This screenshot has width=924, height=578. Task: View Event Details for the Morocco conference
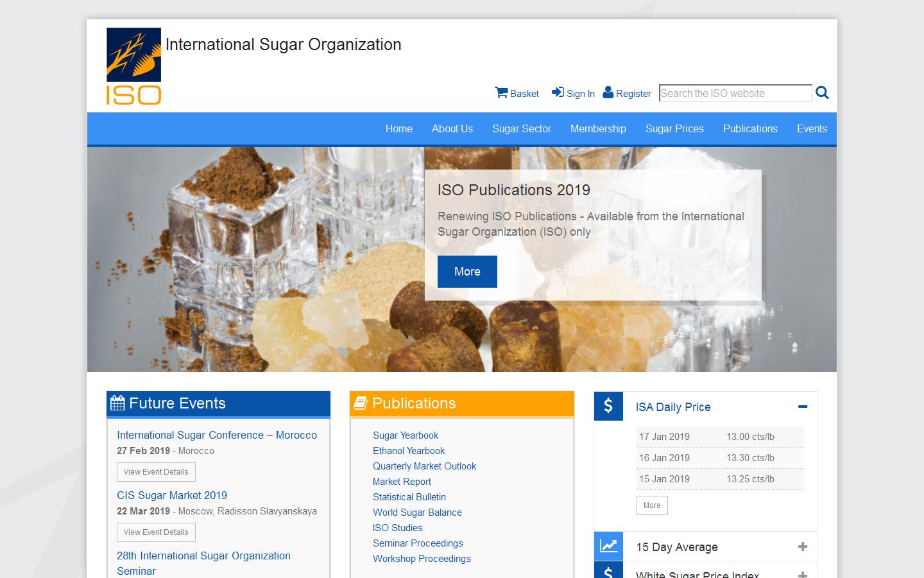point(156,472)
